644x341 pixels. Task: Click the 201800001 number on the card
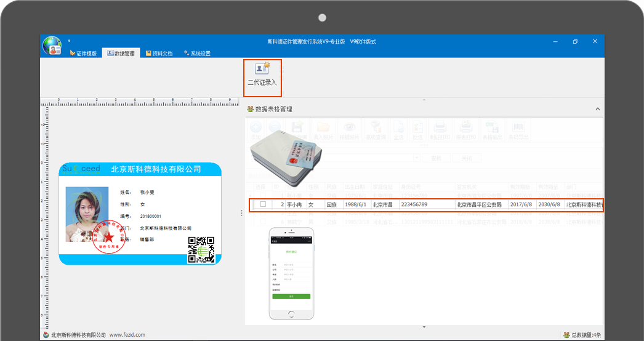point(151,216)
